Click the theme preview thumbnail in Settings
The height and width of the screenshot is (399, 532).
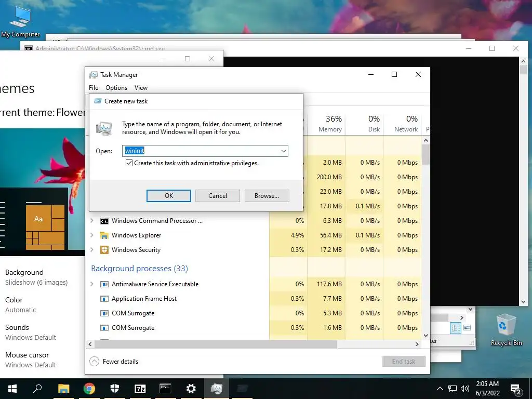pyautogui.click(x=43, y=192)
